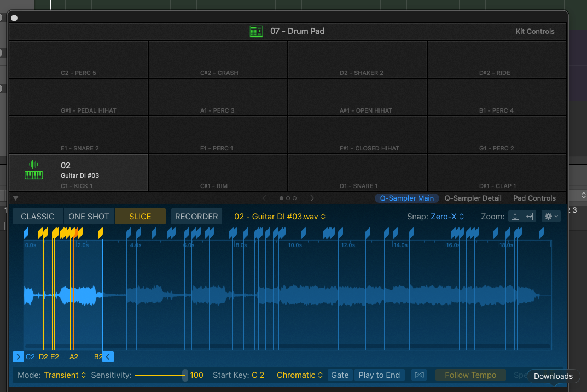Screen dimensions: 587x392
Task: Open the Q-Sampler Main tab
Action: [407, 198]
